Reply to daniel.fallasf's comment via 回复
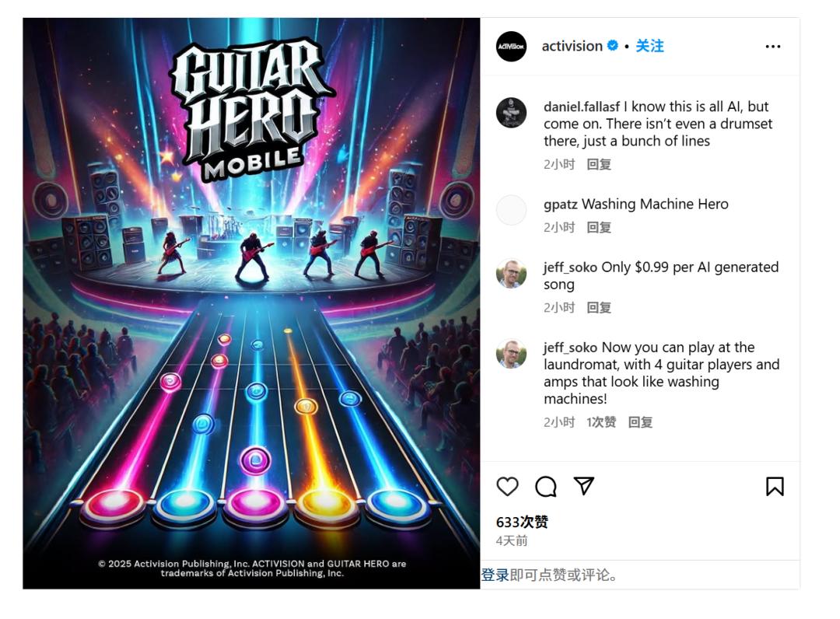Screen dimensions: 840x619 (x=599, y=164)
